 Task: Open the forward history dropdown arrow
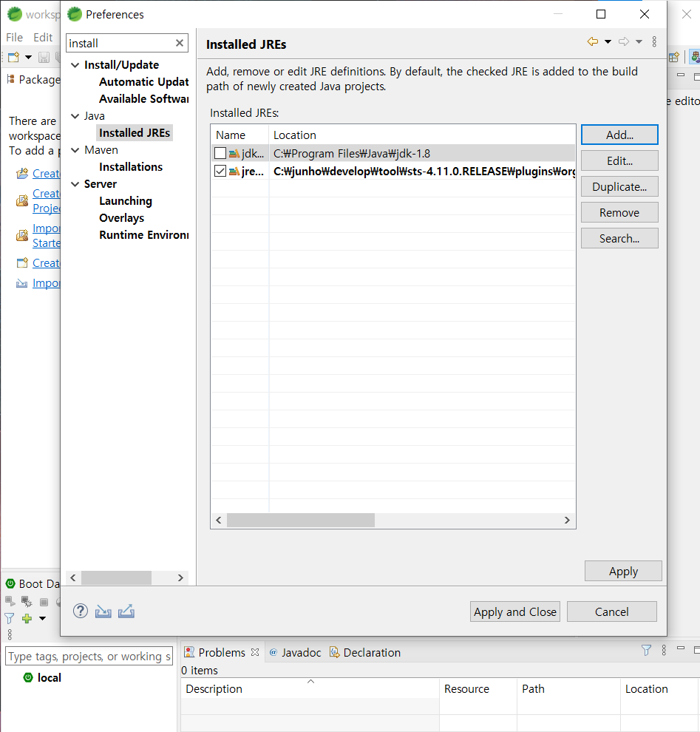639,42
